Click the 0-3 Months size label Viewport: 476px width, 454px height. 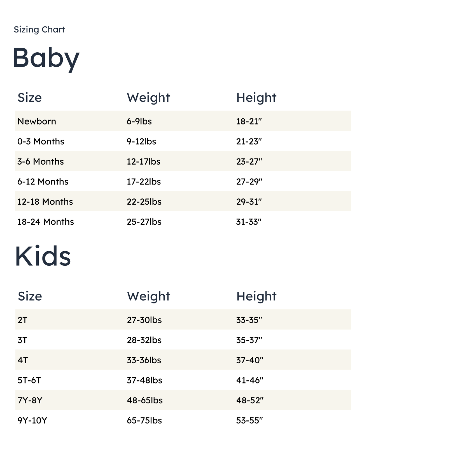41,141
